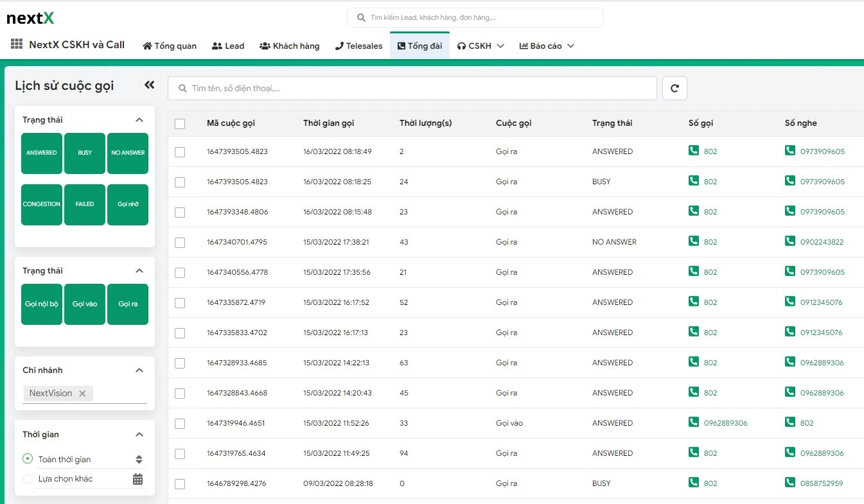Collapse the Chi nhánh filter section
Screen dimensions: 864x504
[139, 370]
